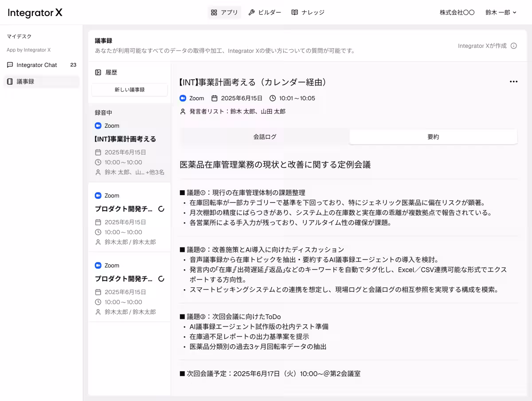Click the 議事録 notebook icon in sidebar
Image resolution: width=532 pixels, height=401 pixels.
click(10, 81)
